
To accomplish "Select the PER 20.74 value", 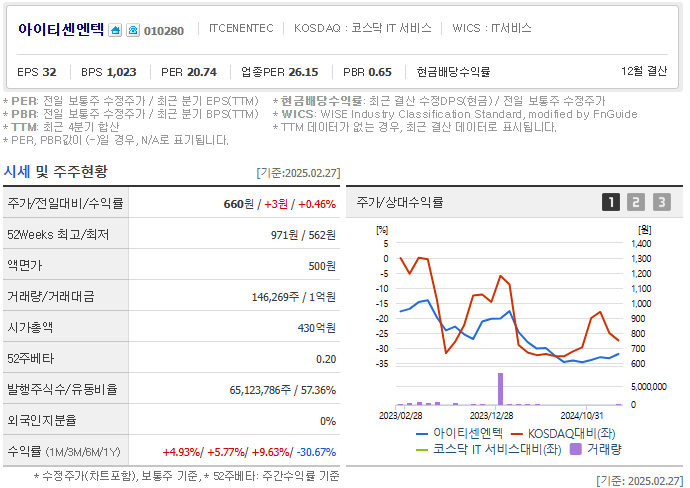I will click(x=189, y=72).
